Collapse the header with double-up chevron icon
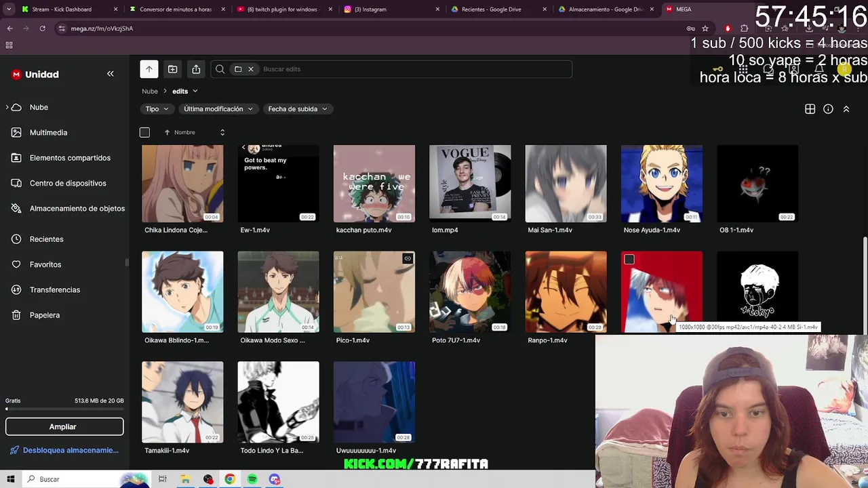 coord(846,109)
